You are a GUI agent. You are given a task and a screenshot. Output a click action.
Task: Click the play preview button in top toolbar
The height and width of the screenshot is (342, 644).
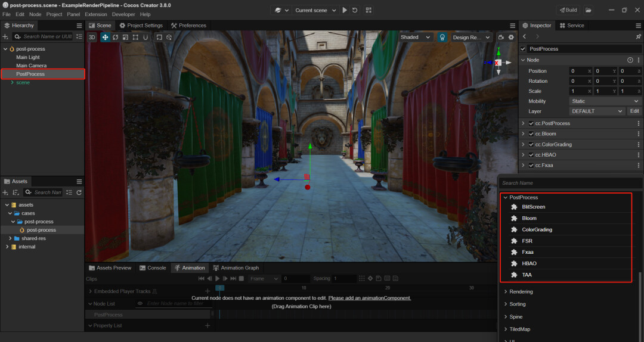(x=345, y=10)
